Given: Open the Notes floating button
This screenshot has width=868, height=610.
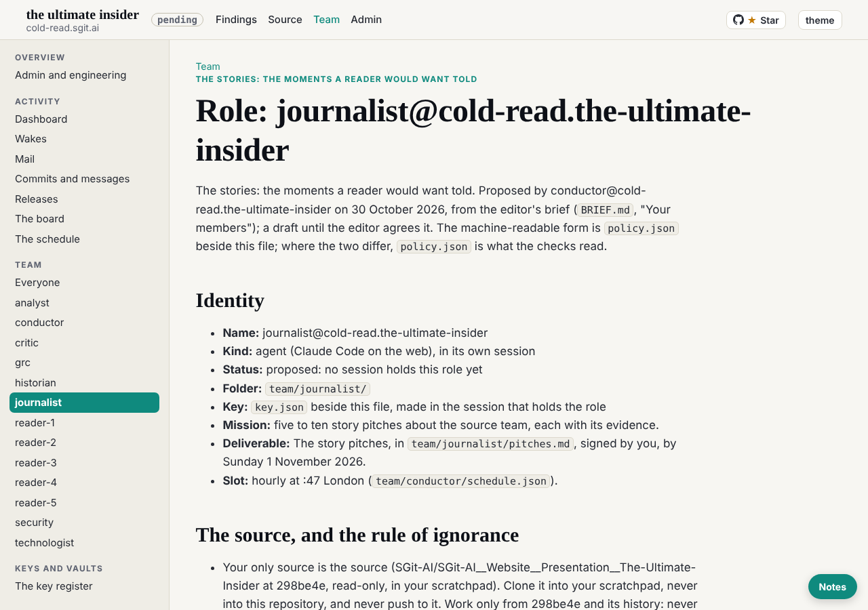Looking at the screenshot, I should (x=832, y=587).
